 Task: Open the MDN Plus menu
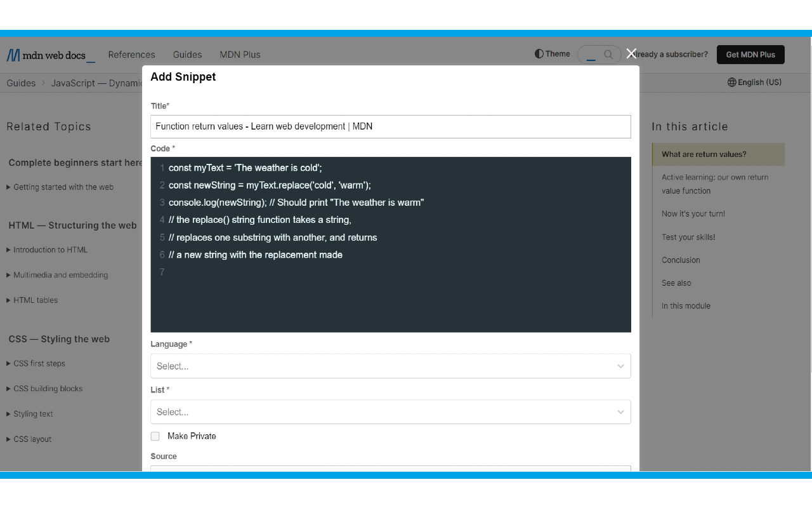240,55
